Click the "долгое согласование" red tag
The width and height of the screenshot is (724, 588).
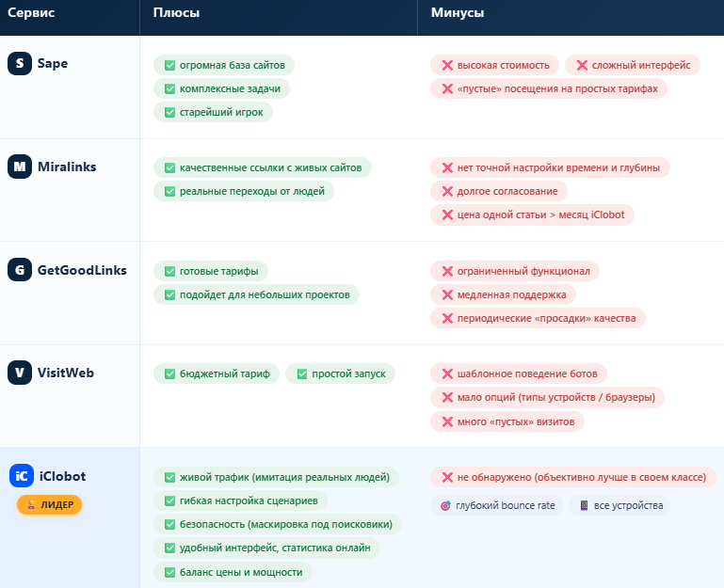499,191
